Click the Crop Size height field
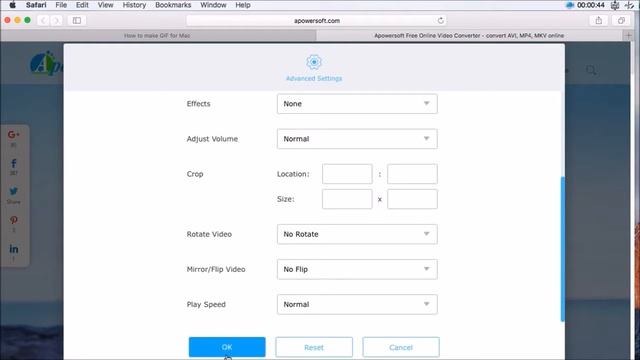Screen dimensions: 640x360 point(412,199)
